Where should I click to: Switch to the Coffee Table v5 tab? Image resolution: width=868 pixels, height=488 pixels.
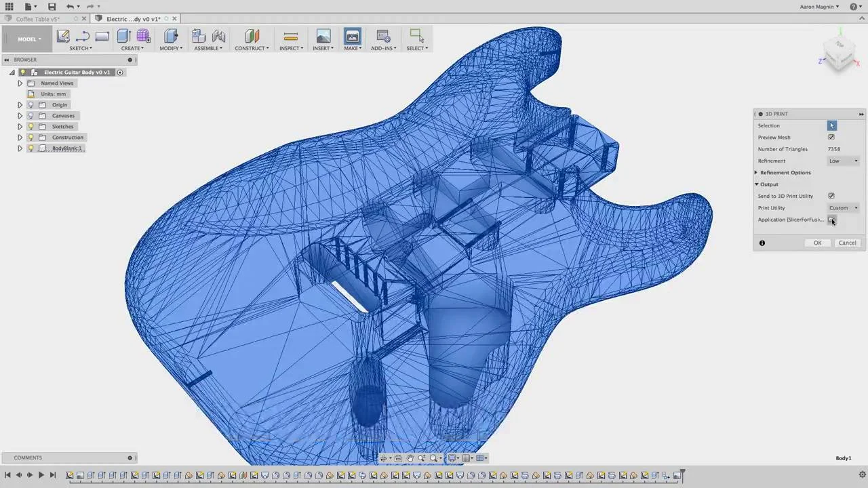(38, 19)
